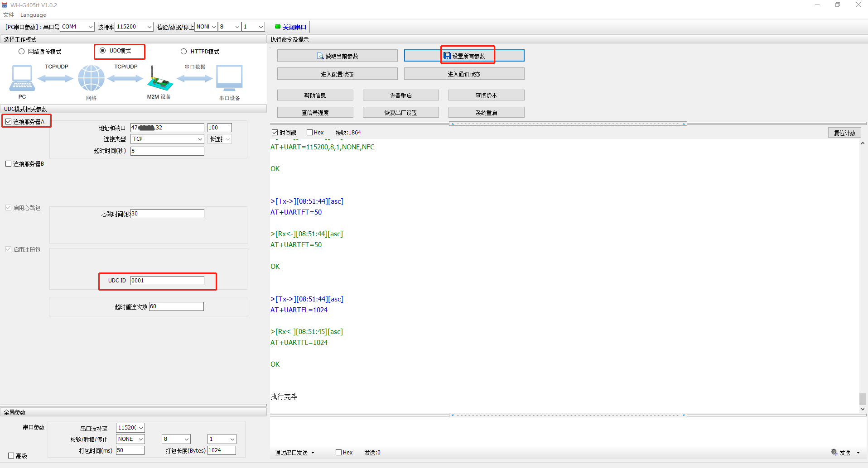
Task: Click the UDC ID input field
Action: tap(167, 281)
